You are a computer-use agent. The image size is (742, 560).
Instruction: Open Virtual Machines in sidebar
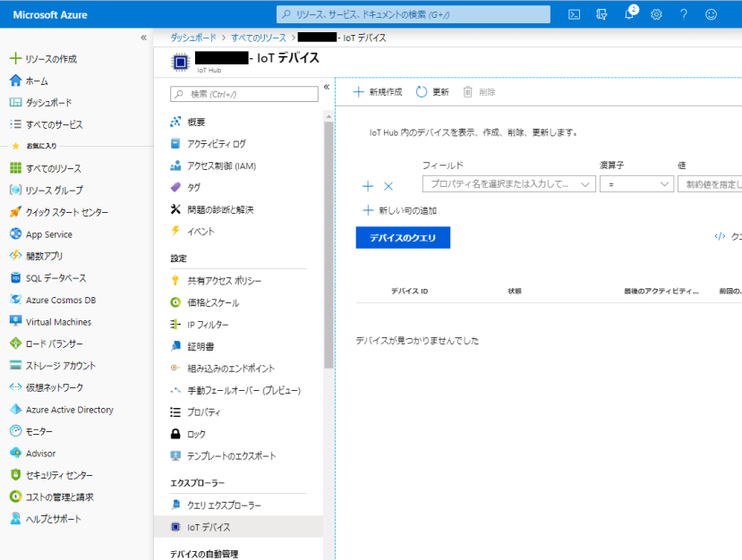click(x=50, y=322)
